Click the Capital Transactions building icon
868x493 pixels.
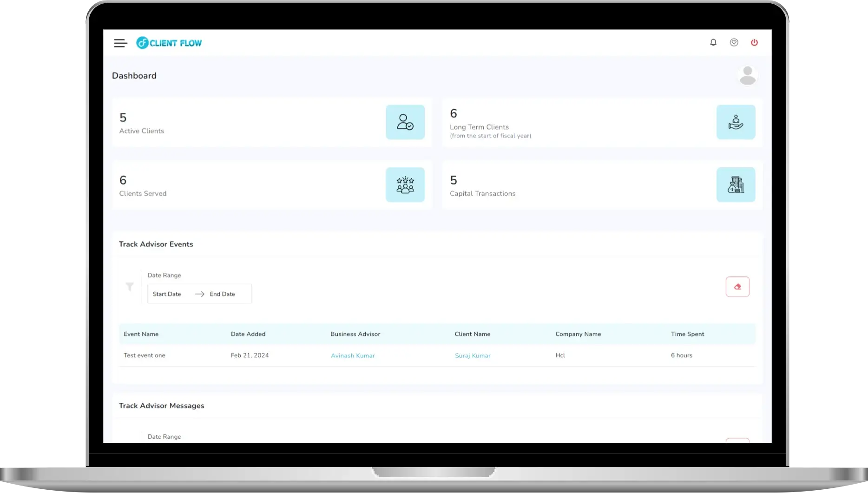[736, 185]
